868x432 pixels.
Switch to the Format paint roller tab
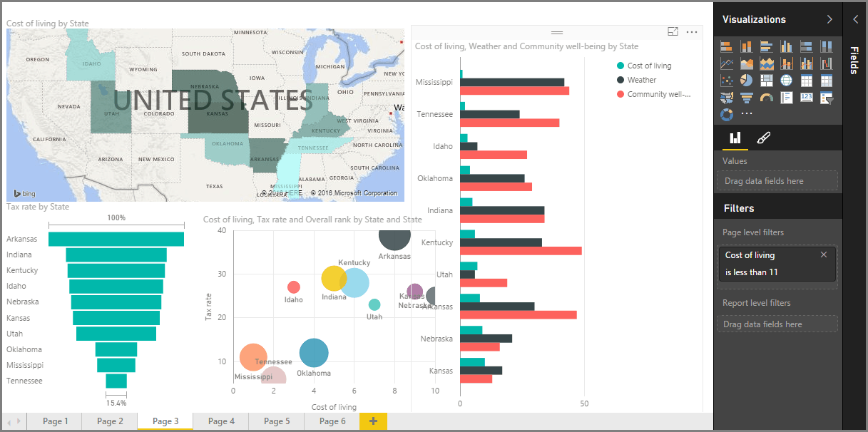(x=762, y=138)
